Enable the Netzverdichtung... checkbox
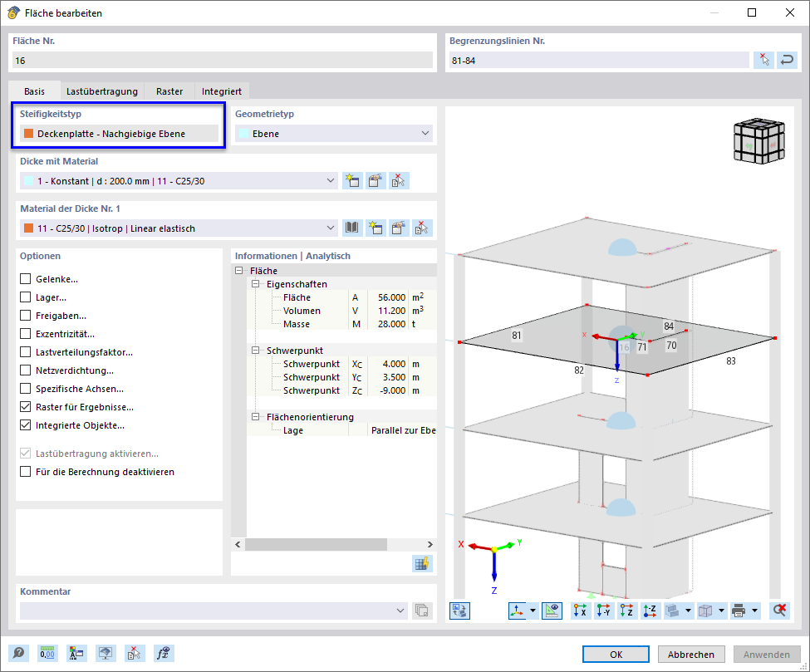Image resolution: width=810 pixels, height=672 pixels. 25,370
